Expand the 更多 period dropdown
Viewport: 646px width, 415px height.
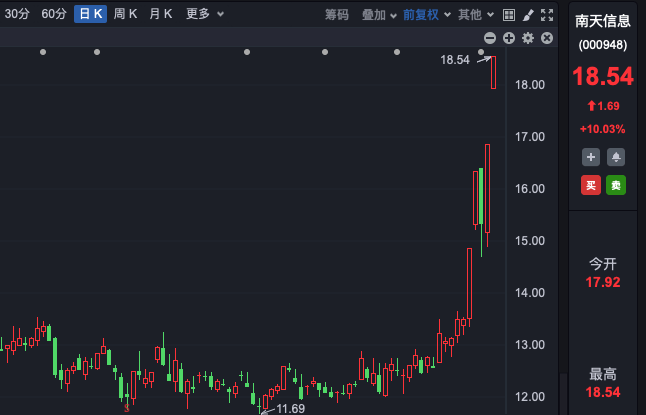tap(205, 14)
